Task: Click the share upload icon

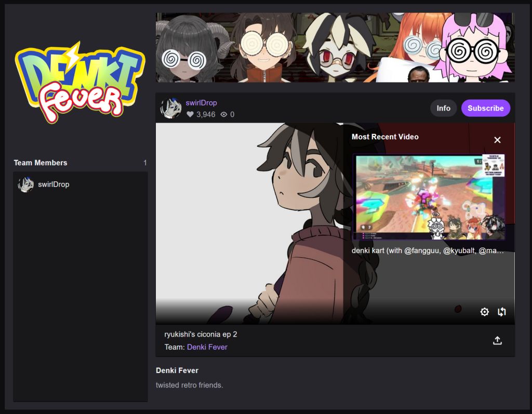Action: [x=497, y=340]
